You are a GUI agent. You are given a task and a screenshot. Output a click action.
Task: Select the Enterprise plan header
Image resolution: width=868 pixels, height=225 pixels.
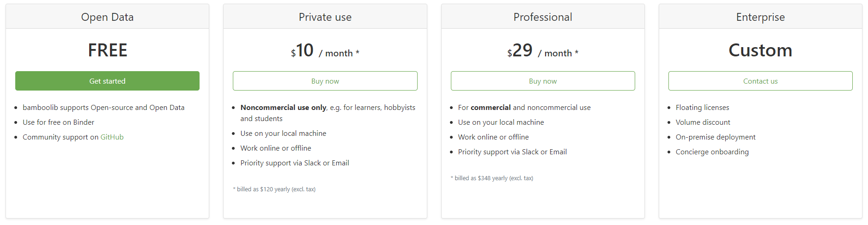point(760,17)
